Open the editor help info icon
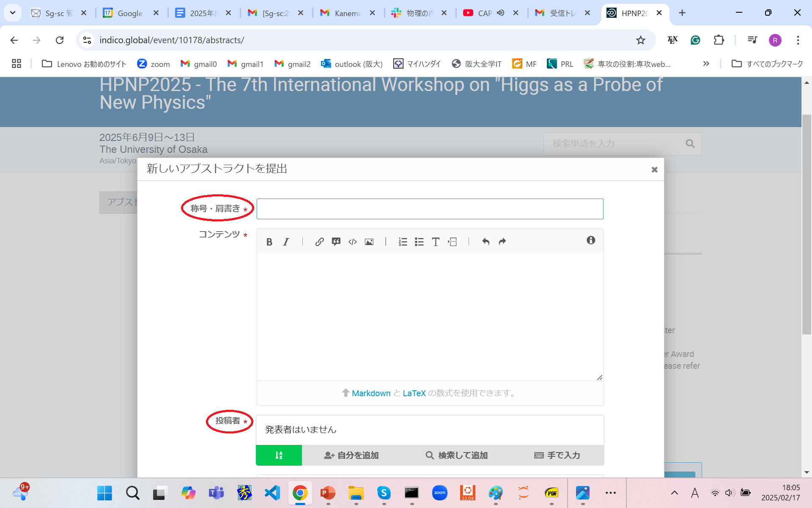 (591, 240)
